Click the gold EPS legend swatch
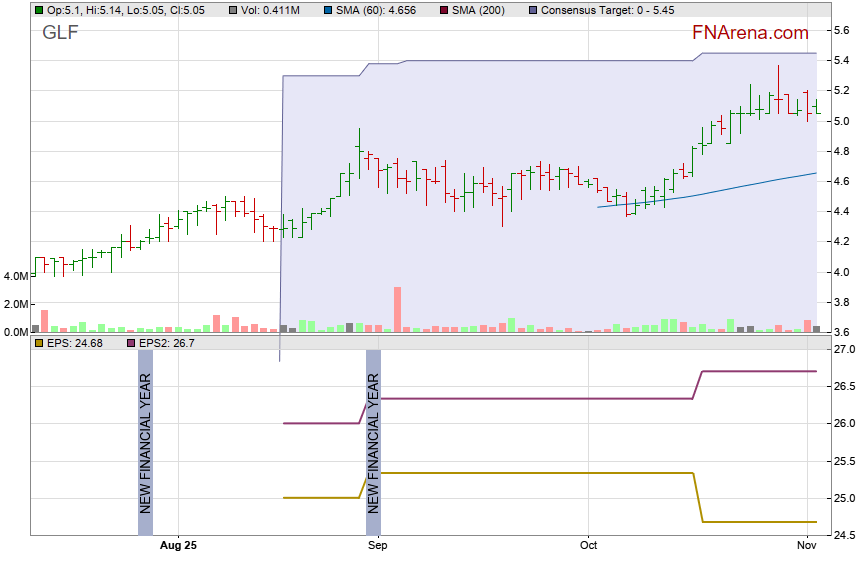Screen dimensions: 859x566 pyautogui.click(x=38, y=343)
